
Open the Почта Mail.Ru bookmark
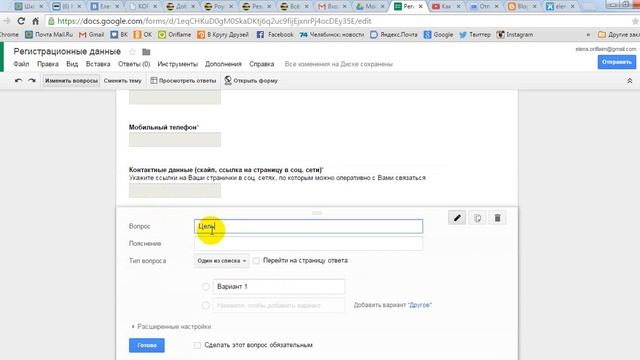coord(49,35)
